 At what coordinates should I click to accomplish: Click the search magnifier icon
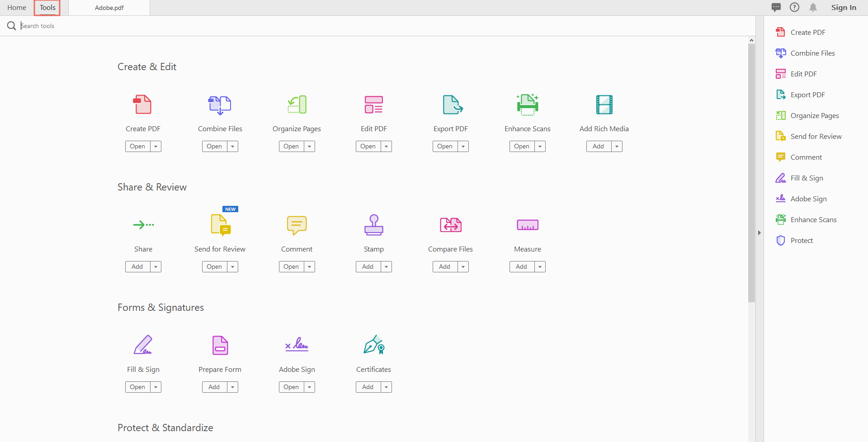[x=11, y=26]
